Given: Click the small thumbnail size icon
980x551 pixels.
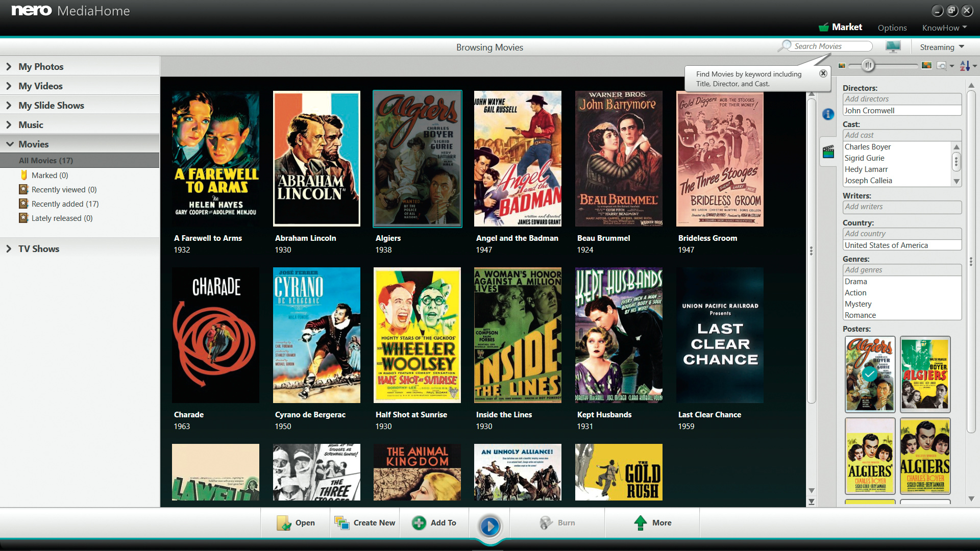Looking at the screenshot, I should pos(842,65).
